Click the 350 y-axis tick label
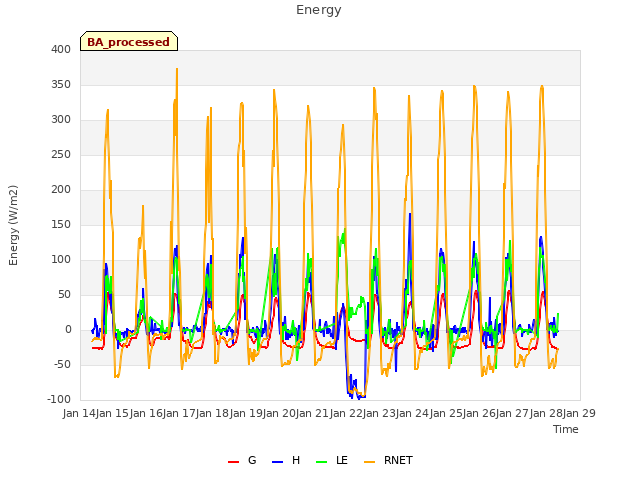Image resolution: width=640 pixels, height=480 pixels. (61, 84)
